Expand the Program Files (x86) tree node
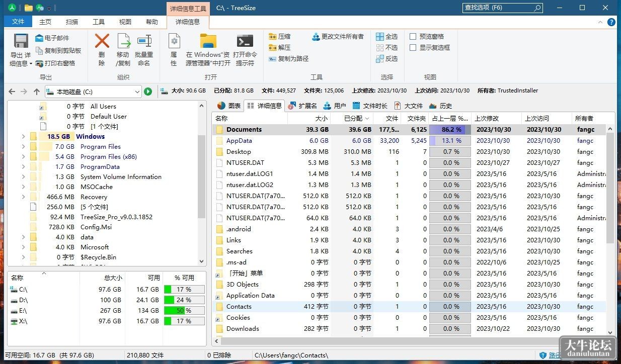621x364 pixels. pyautogui.click(x=23, y=156)
